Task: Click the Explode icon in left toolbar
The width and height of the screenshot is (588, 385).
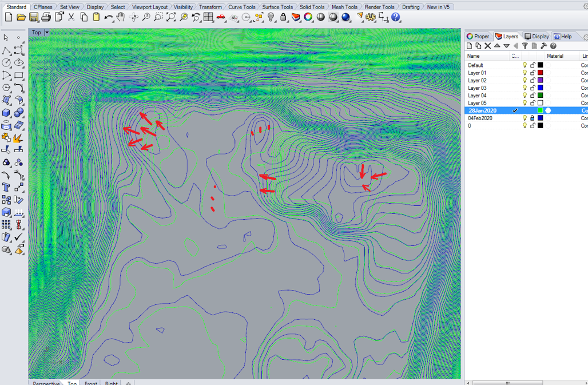Action: click(x=19, y=137)
